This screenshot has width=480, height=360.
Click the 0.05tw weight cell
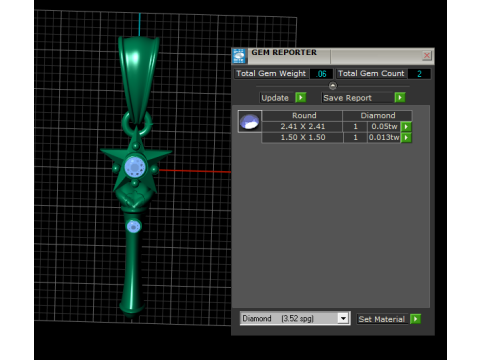tap(384, 127)
